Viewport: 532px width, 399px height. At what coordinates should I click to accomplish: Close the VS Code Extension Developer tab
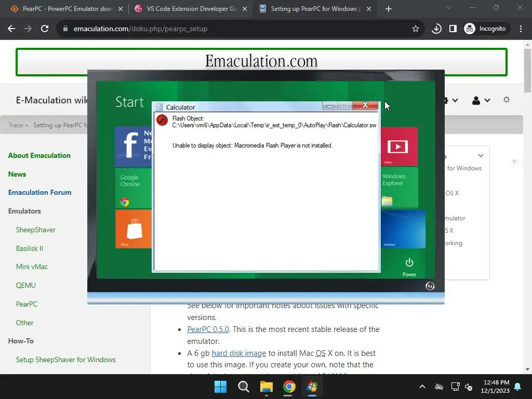[x=245, y=9]
